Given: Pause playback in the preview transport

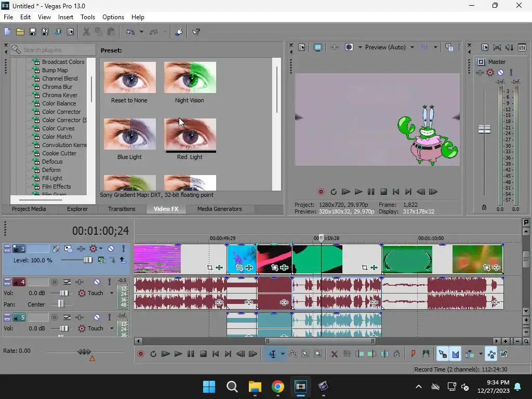Looking at the screenshot, I should click(371, 192).
